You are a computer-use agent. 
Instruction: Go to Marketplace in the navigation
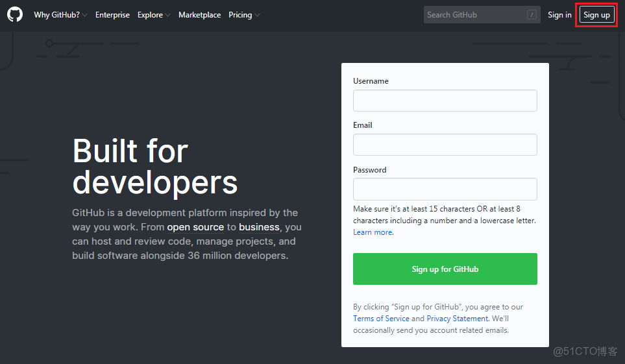(199, 15)
